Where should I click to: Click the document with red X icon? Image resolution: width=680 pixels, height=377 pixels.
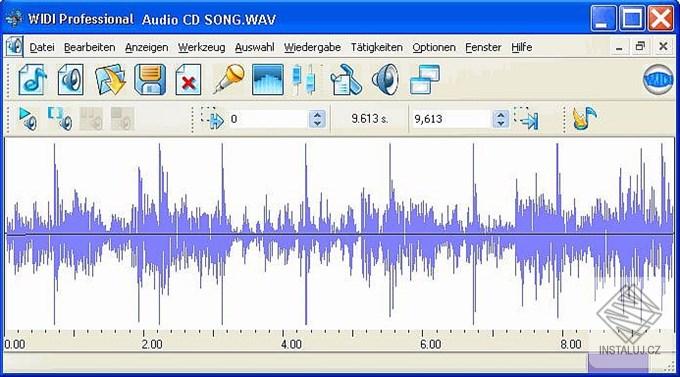188,79
